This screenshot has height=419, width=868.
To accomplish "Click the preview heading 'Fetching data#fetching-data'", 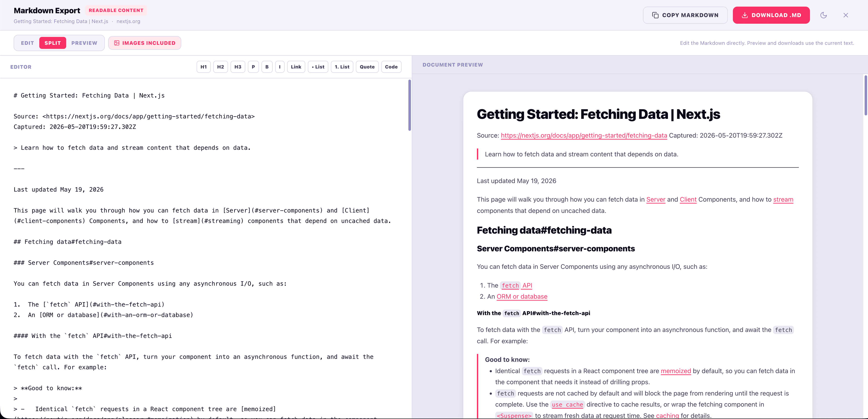I will (x=544, y=230).
